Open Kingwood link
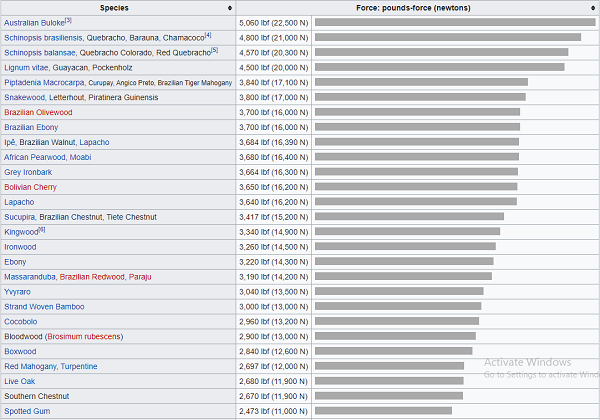 pos(21,232)
